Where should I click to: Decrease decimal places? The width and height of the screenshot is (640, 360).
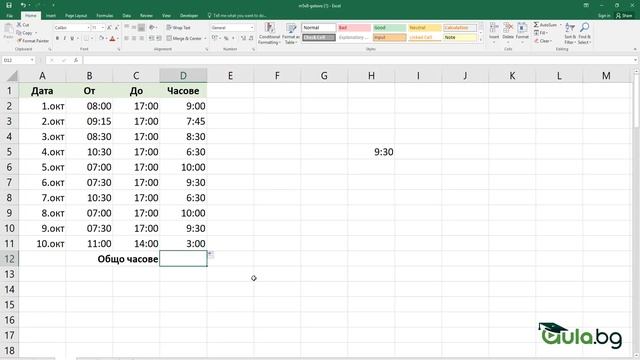(x=251, y=38)
